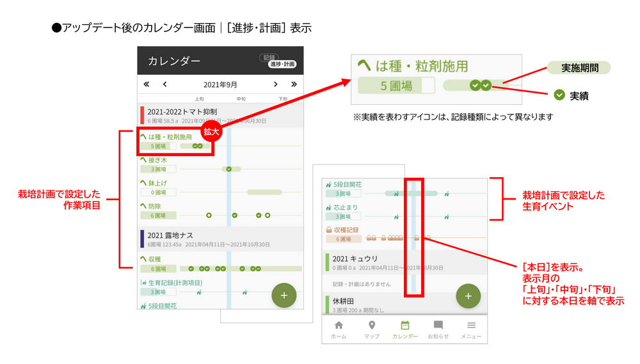Open the お知らせ tab

tap(438, 329)
